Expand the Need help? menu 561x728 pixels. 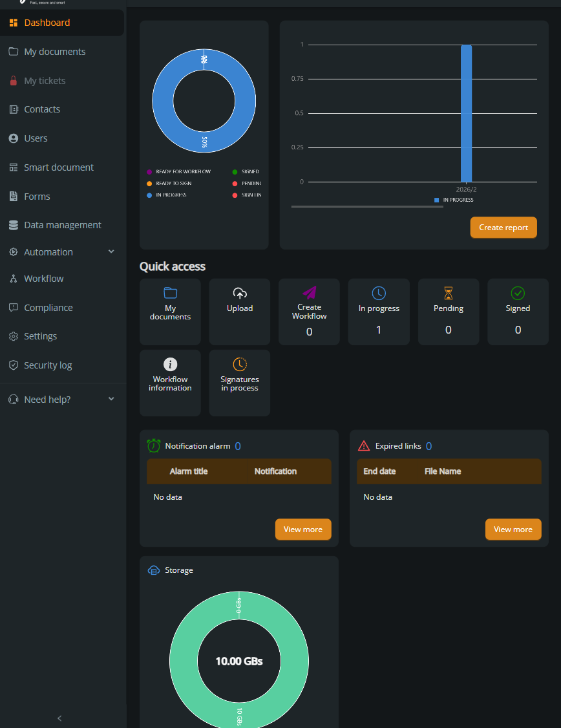111,400
